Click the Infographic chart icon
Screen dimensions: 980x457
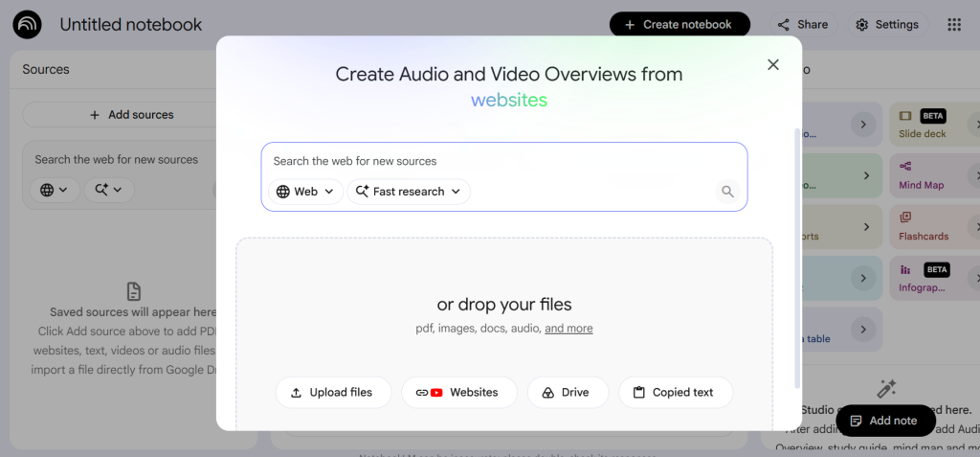905,269
